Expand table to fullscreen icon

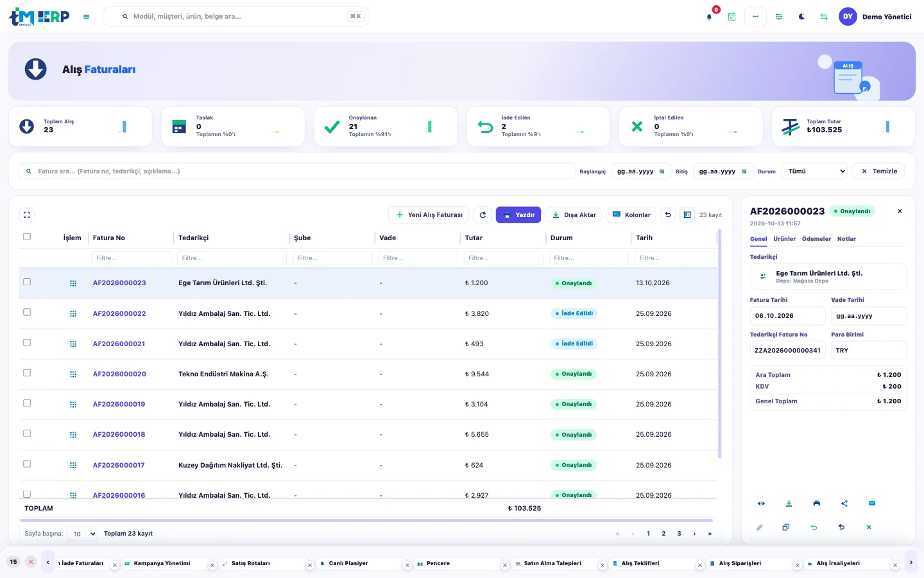27,215
